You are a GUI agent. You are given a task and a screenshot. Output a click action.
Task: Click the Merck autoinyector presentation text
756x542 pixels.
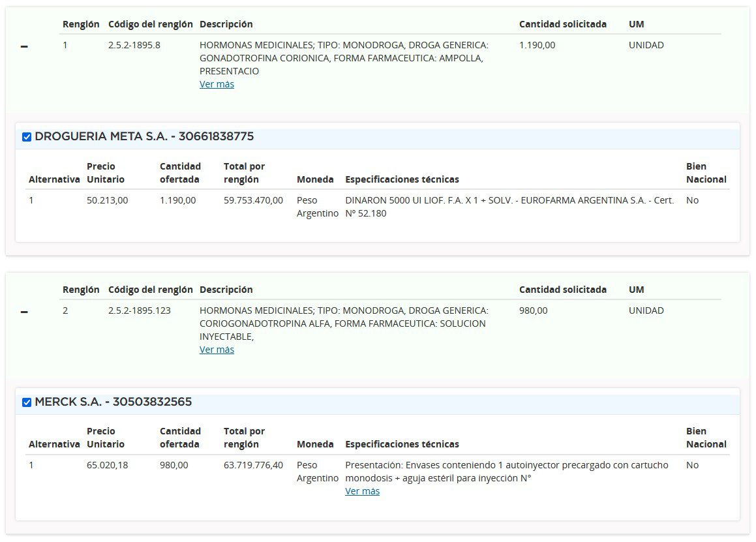click(x=506, y=472)
